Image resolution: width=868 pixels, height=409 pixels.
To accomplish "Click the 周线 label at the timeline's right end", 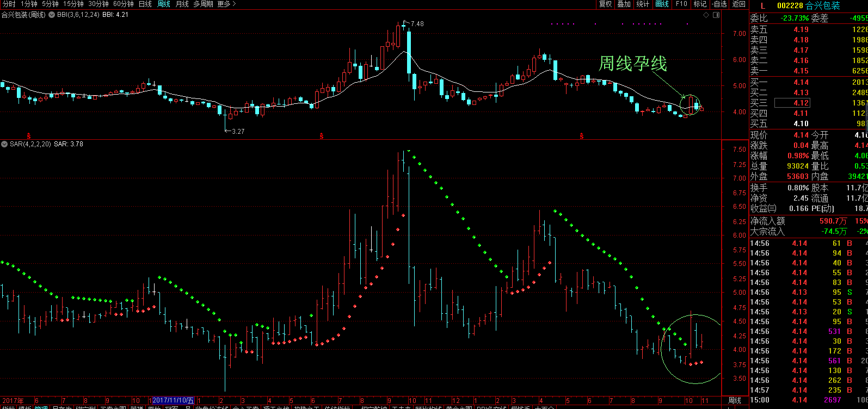I will (x=735, y=400).
